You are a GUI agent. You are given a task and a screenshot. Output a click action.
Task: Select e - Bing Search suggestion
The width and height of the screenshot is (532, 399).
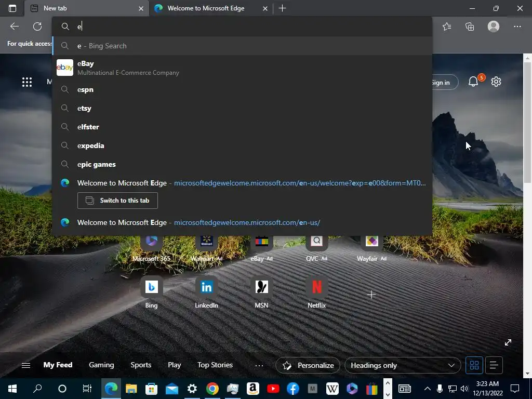point(242,46)
